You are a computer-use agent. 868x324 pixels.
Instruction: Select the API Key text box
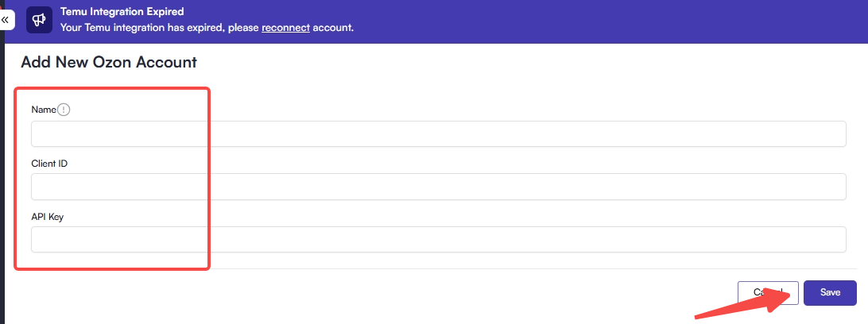click(x=438, y=240)
